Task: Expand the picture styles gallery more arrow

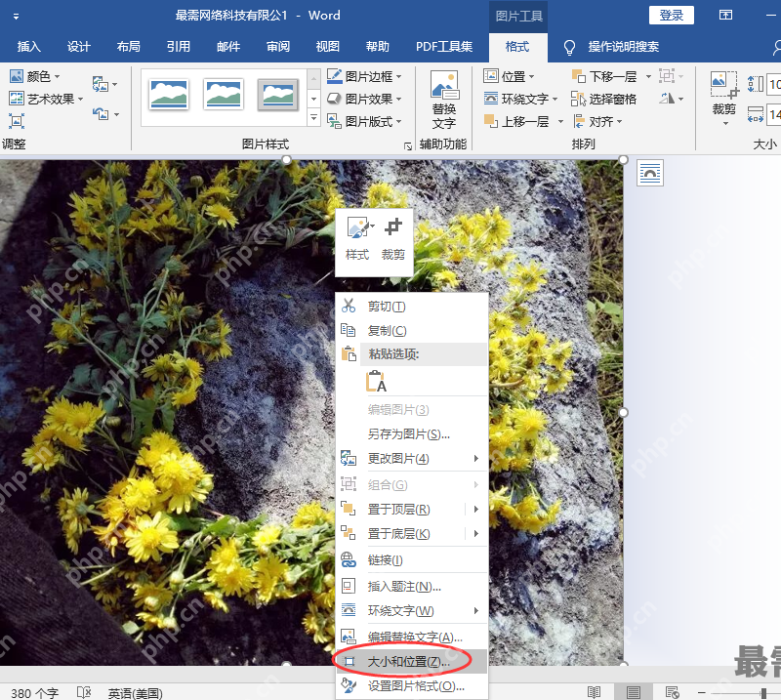Action: (x=313, y=117)
